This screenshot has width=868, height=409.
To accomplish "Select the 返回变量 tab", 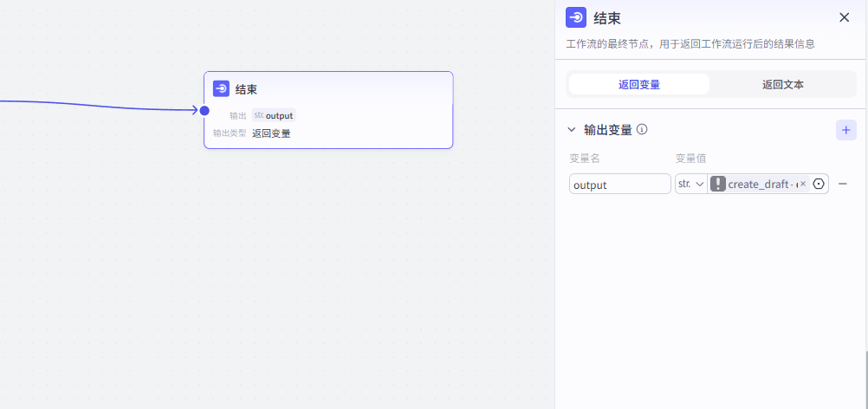I will [x=638, y=84].
